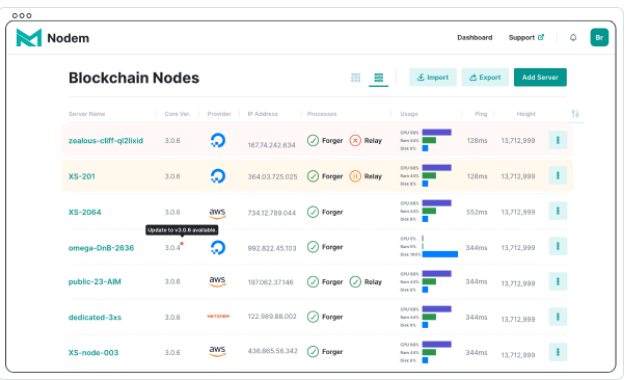
Task: Sort by Ping column header
Action: [481, 114]
